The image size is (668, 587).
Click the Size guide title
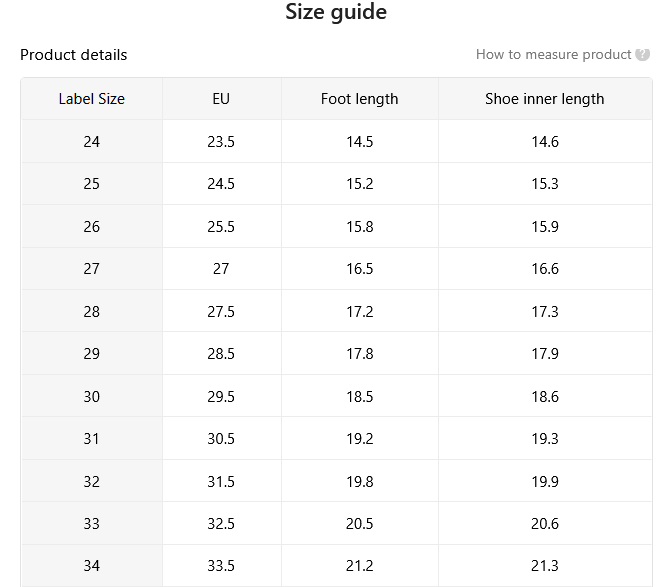tap(336, 12)
